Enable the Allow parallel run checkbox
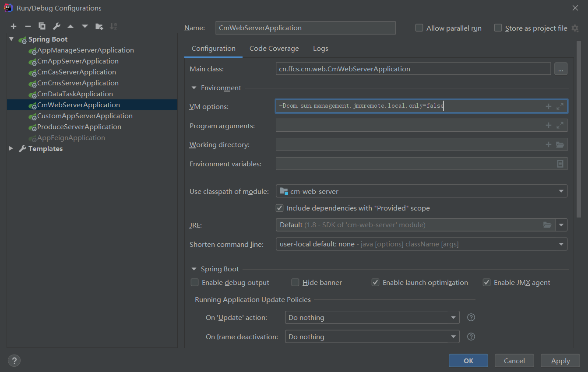The width and height of the screenshot is (588, 372). tap(419, 28)
